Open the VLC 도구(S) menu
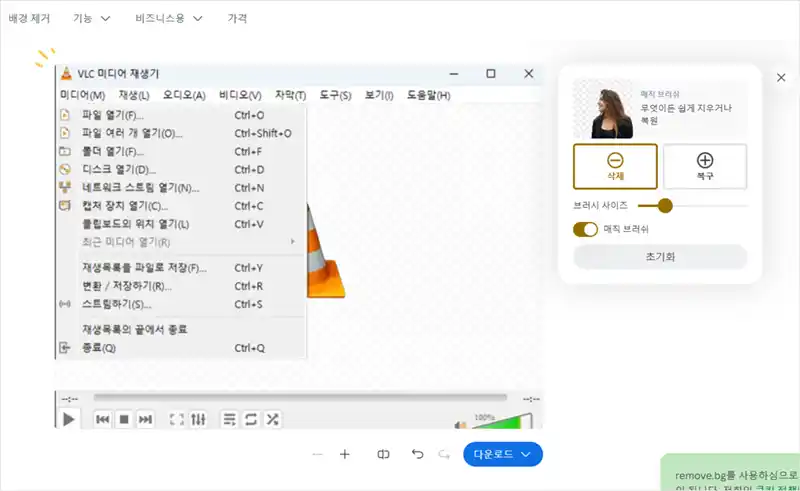 pos(335,95)
